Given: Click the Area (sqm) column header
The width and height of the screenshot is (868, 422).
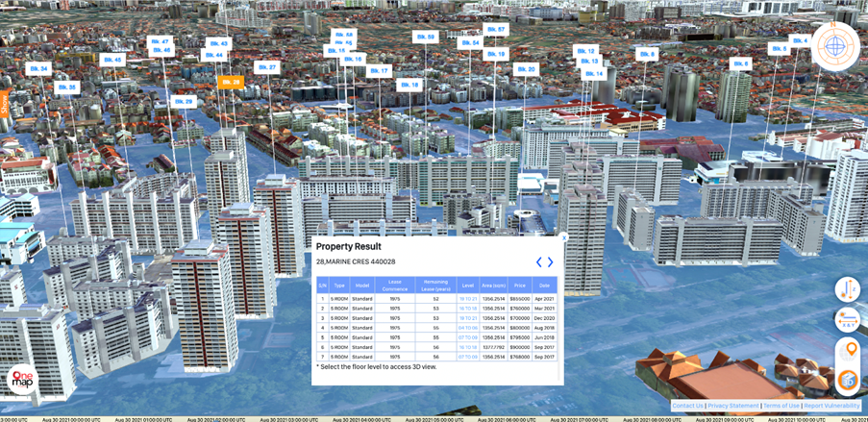Looking at the screenshot, I should point(494,285).
